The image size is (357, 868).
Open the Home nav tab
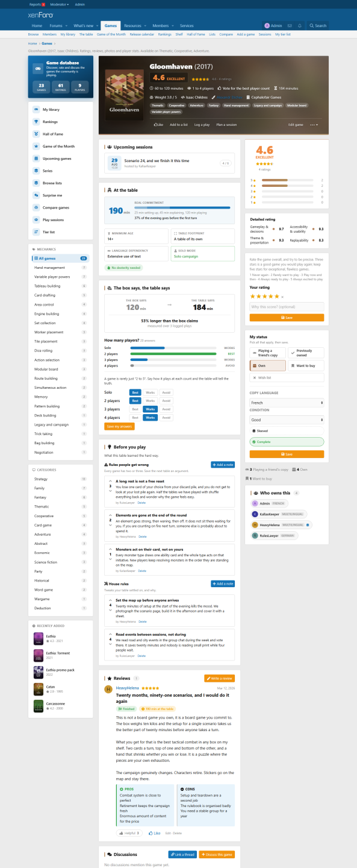[37, 26]
